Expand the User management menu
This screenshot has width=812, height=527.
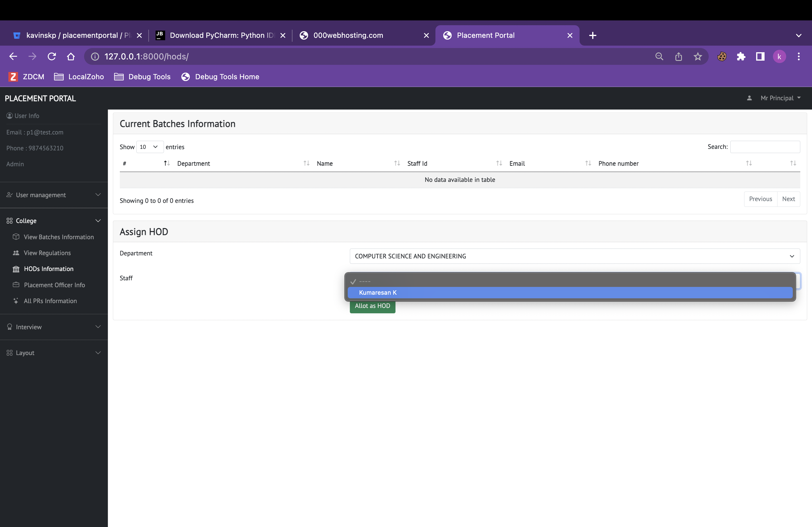click(x=54, y=195)
